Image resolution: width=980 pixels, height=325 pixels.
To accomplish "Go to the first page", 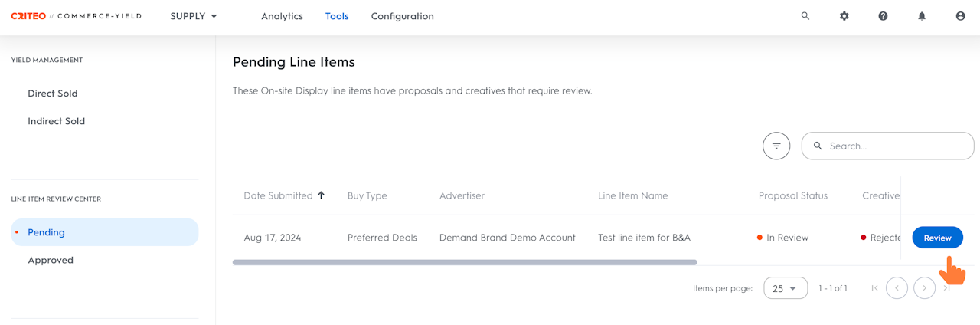I will [x=875, y=288].
